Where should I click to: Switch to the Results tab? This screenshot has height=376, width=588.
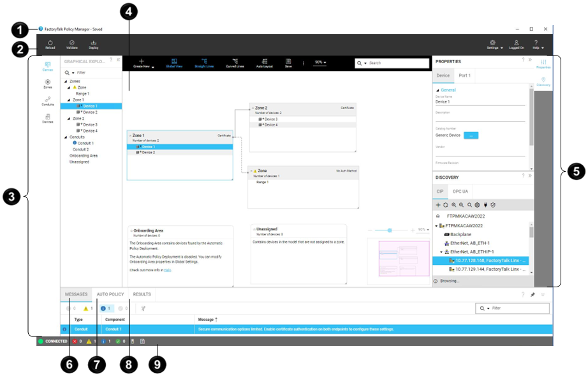click(x=142, y=294)
